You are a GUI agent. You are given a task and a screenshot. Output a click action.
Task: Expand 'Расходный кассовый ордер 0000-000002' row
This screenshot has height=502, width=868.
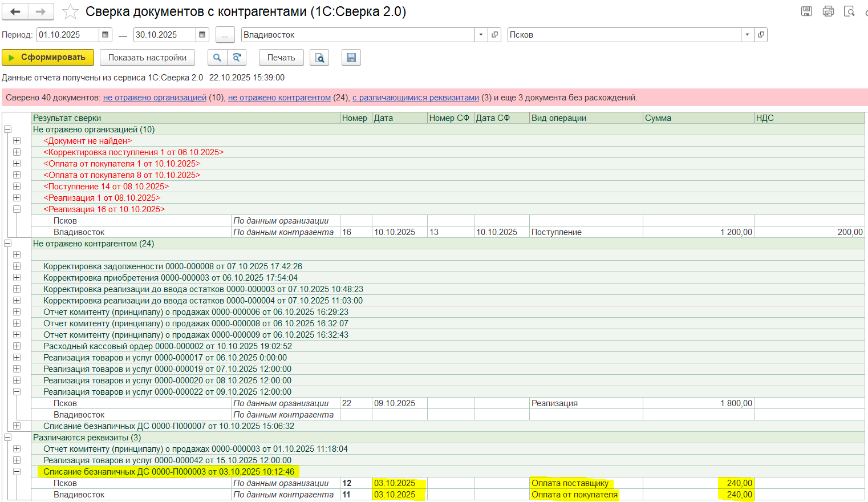click(x=17, y=346)
